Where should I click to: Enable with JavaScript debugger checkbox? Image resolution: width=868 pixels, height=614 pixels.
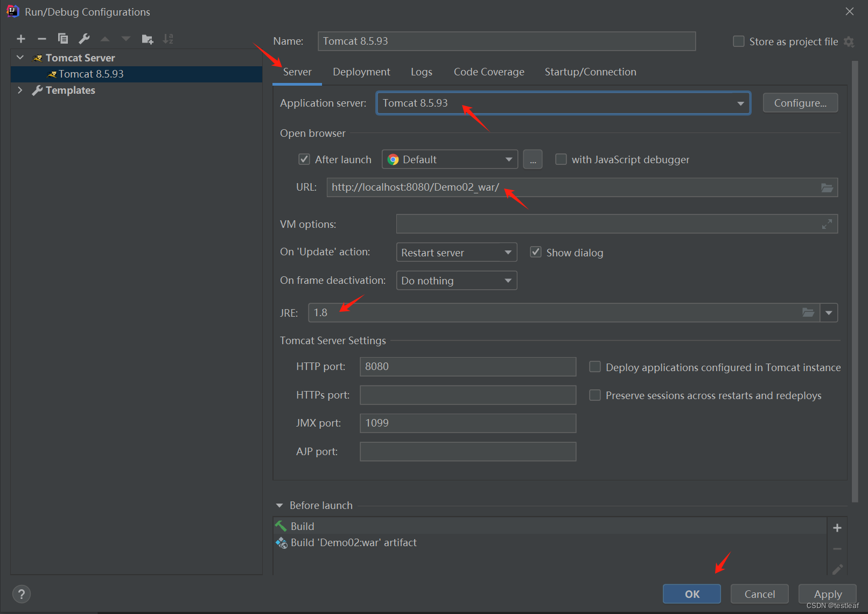(x=561, y=159)
